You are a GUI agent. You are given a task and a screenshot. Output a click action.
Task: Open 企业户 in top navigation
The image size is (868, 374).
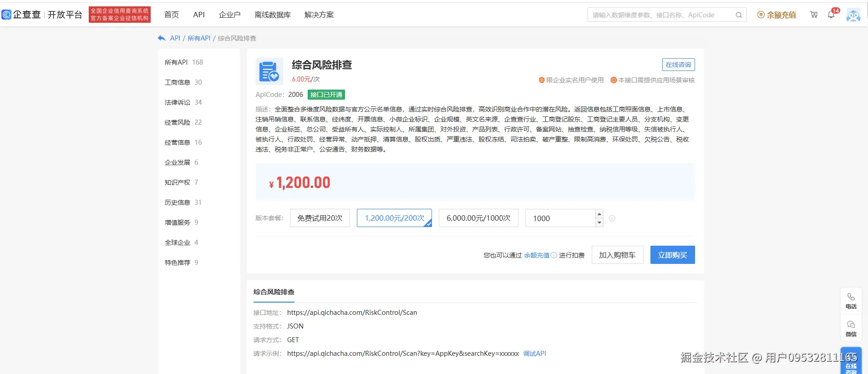(x=229, y=15)
